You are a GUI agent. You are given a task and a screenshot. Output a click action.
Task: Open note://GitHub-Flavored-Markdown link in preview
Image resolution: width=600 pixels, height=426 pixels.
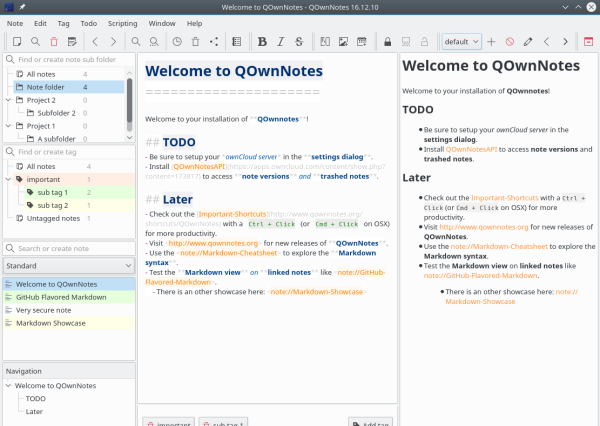click(x=481, y=276)
